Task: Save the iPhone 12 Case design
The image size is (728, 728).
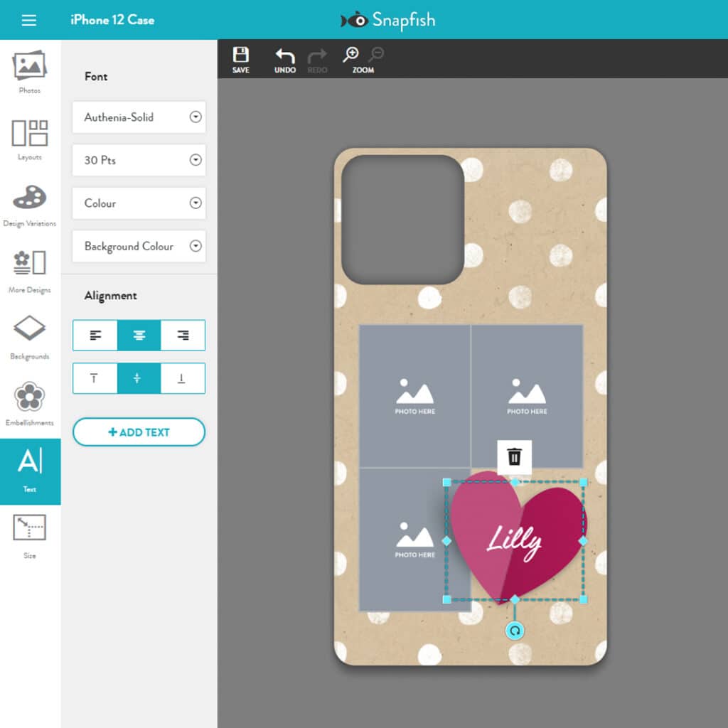Action: pyautogui.click(x=241, y=58)
